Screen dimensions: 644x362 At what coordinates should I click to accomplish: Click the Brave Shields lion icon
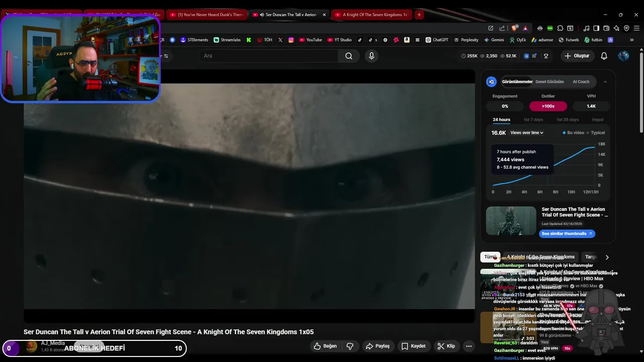coord(514,28)
